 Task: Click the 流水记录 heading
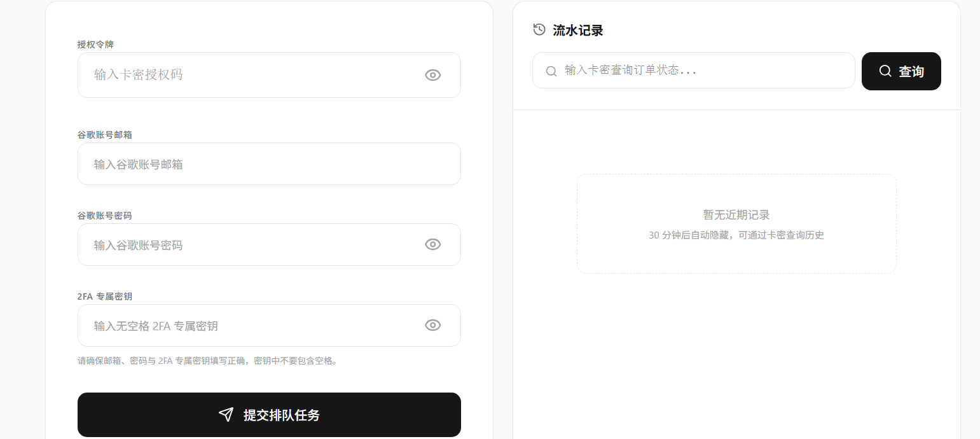(x=577, y=30)
